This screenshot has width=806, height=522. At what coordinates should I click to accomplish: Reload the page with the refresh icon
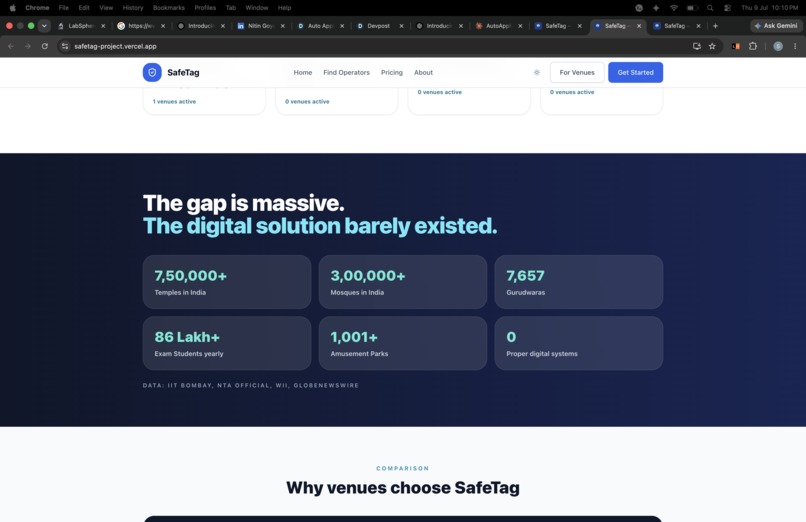click(x=45, y=46)
